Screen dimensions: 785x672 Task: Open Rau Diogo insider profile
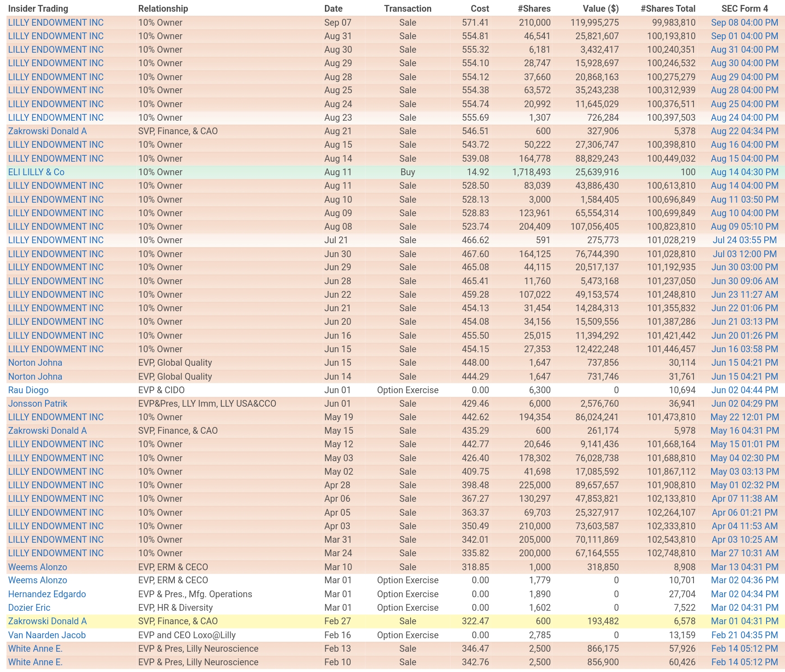pyautogui.click(x=28, y=390)
